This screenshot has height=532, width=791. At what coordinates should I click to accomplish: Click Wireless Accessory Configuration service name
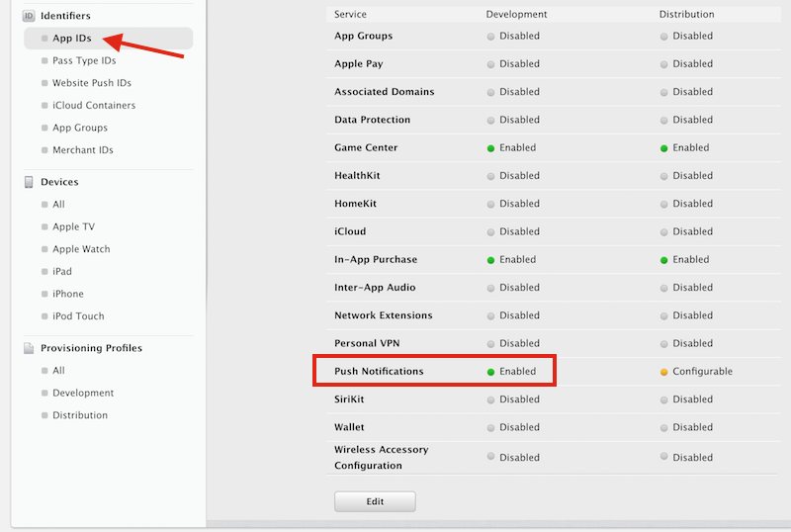click(381, 457)
